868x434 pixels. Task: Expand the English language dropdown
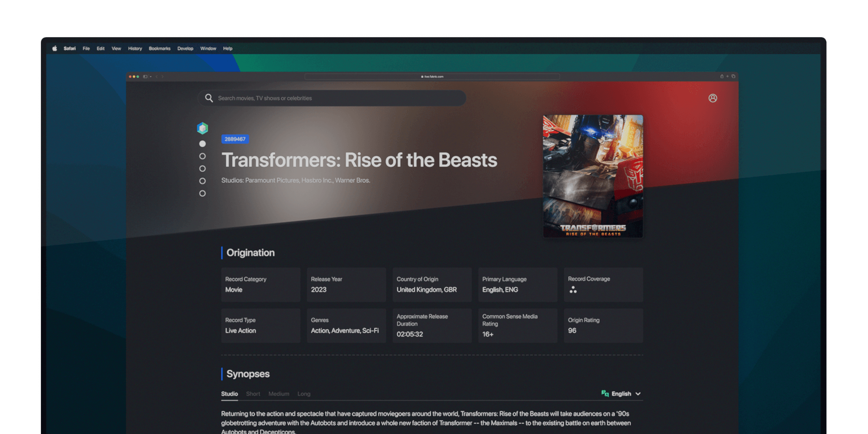pos(626,394)
